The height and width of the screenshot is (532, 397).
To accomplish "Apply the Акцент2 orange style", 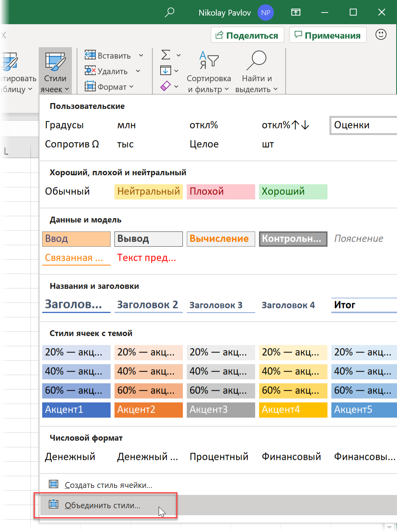I will point(148,410).
